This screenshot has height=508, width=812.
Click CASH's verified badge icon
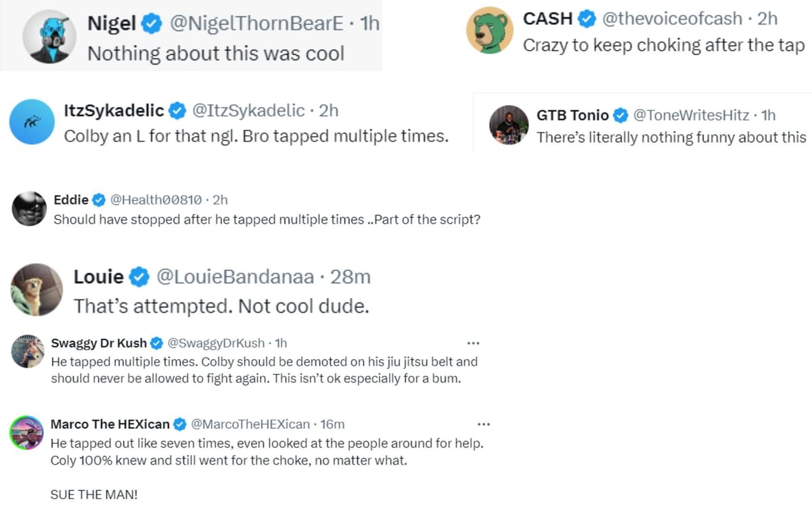coord(586,19)
